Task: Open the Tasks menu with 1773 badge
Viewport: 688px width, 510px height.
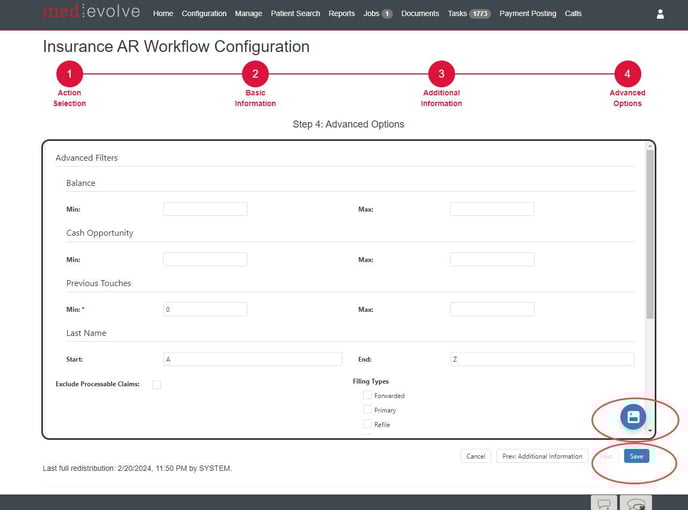Action: (x=469, y=14)
